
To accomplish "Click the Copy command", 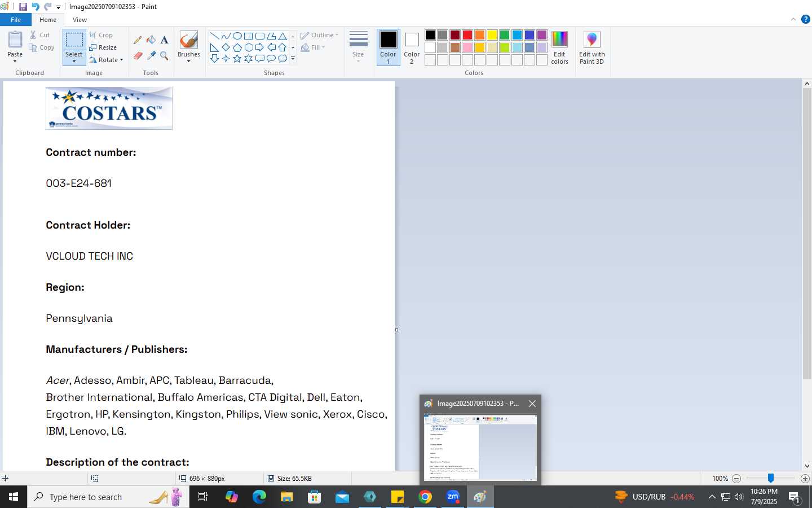I will [42, 47].
